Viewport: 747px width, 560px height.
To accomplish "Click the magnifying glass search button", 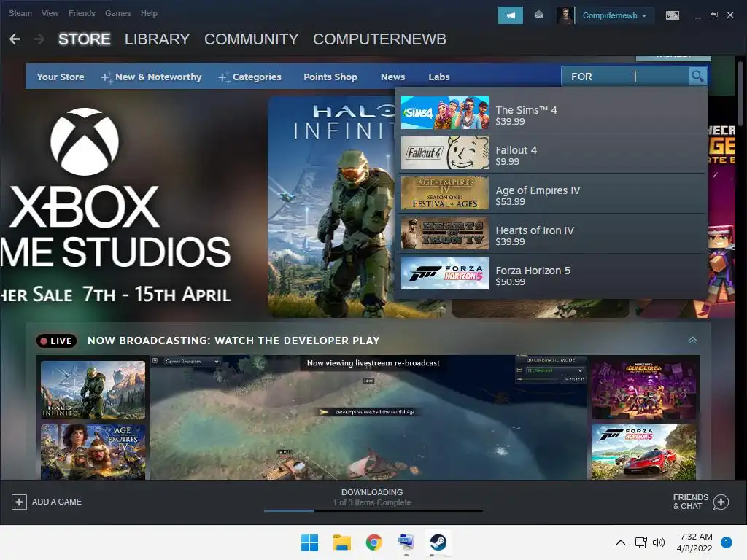I will point(697,76).
